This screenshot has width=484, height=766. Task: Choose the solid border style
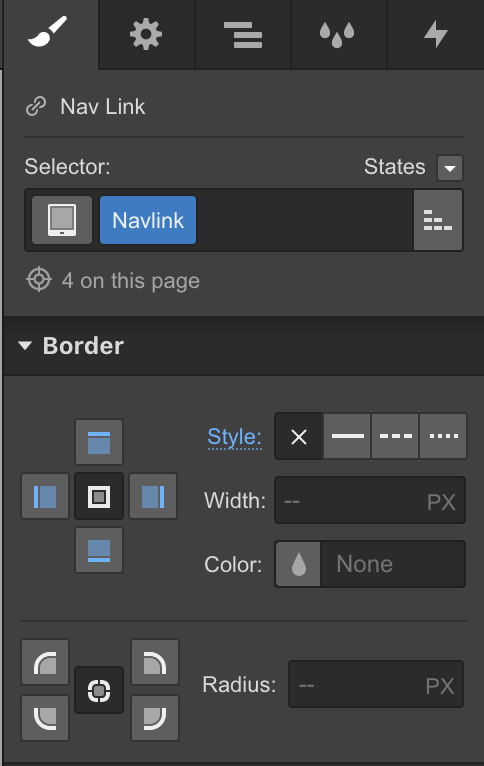pyautogui.click(x=347, y=436)
